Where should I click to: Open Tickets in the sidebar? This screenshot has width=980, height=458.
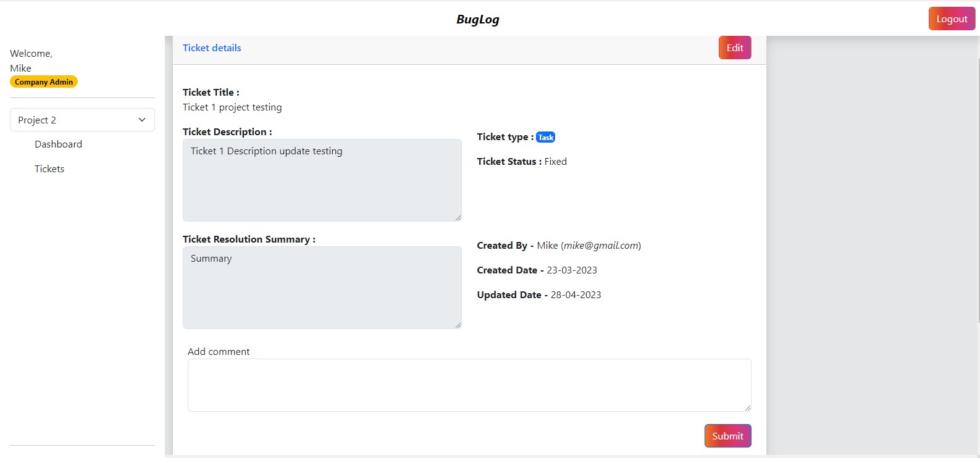[x=49, y=169]
